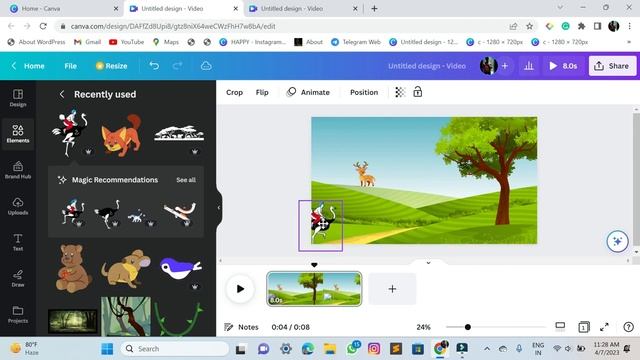Preview video with 8.0s play button
The width and height of the screenshot is (640, 360).
(563, 66)
